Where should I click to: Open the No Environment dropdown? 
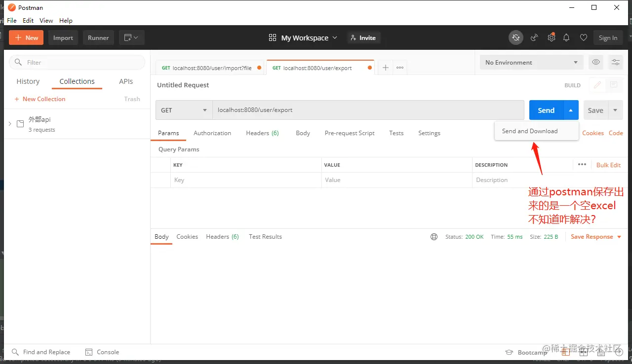coord(531,62)
